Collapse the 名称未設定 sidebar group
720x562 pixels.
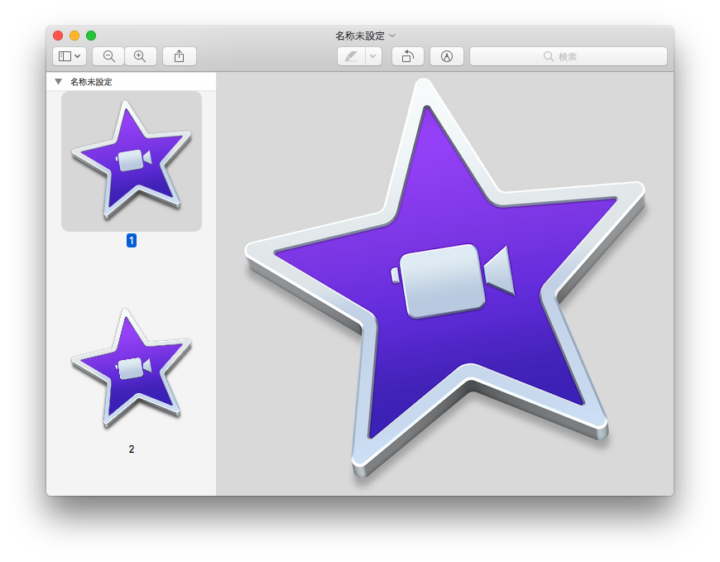pyautogui.click(x=58, y=82)
